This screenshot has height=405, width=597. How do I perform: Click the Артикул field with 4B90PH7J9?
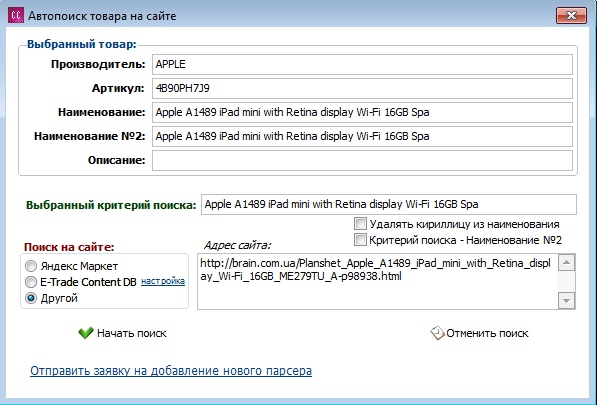point(362,88)
